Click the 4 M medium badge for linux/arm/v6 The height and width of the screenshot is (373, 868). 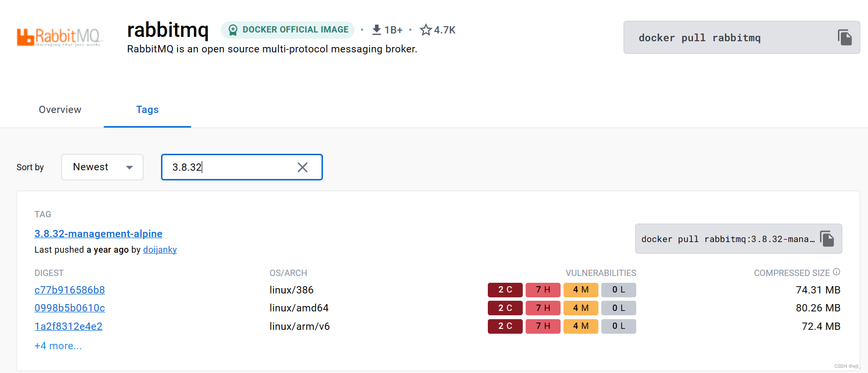pyautogui.click(x=581, y=326)
